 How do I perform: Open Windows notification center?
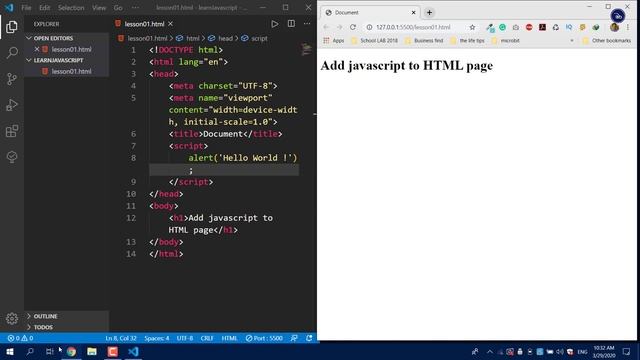click(627, 351)
